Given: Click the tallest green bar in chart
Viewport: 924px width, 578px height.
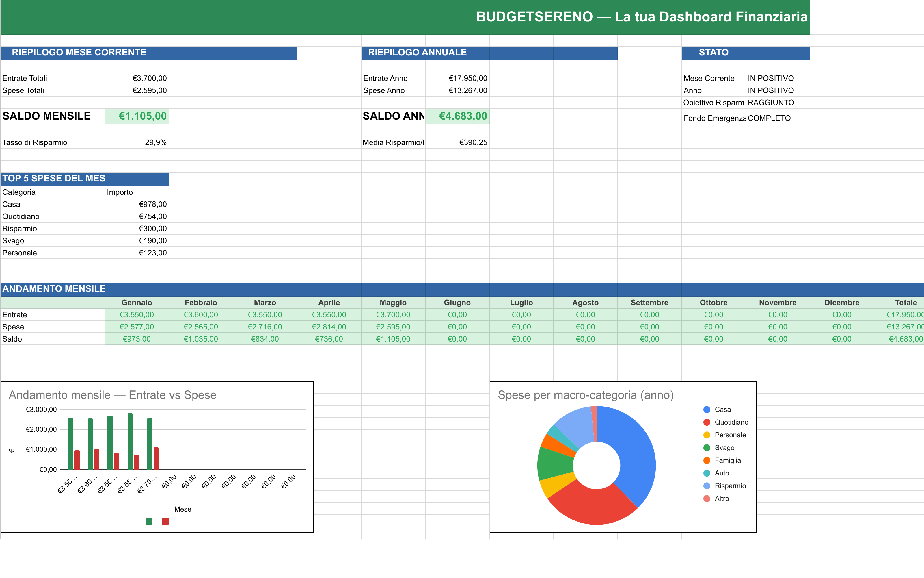Looking at the screenshot, I should click(x=130, y=442).
